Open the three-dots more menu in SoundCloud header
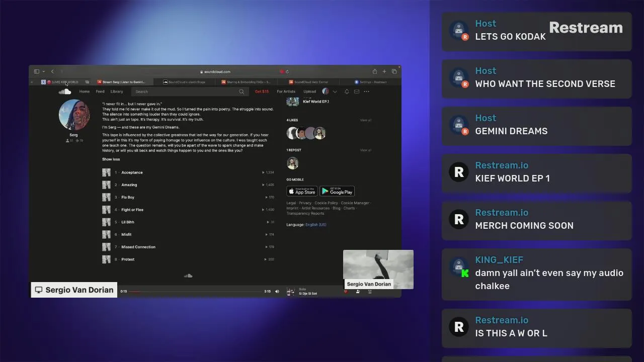This screenshot has width=644, height=362. (x=366, y=92)
